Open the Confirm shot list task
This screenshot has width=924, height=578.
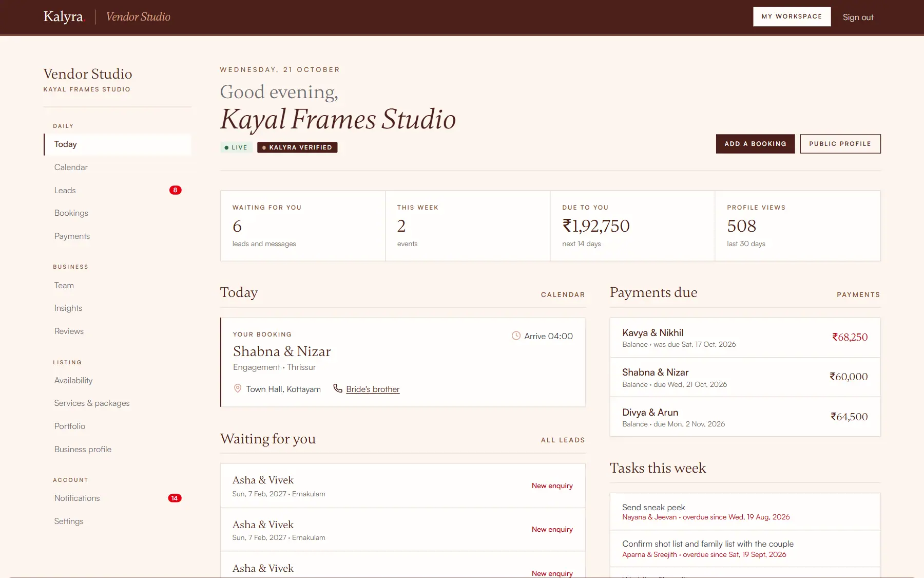(745, 549)
